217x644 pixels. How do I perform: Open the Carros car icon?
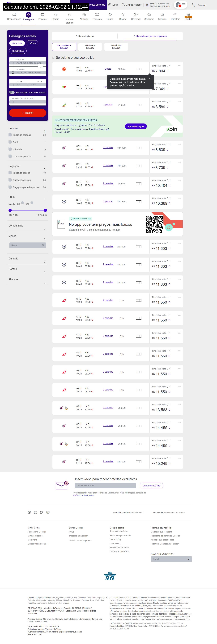coord(110,15)
